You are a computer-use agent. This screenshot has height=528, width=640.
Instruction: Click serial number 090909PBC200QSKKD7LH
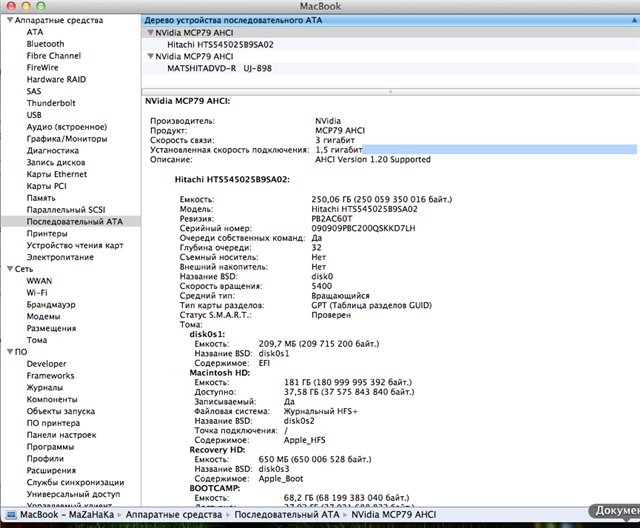pyautogui.click(x=363, y=228)
